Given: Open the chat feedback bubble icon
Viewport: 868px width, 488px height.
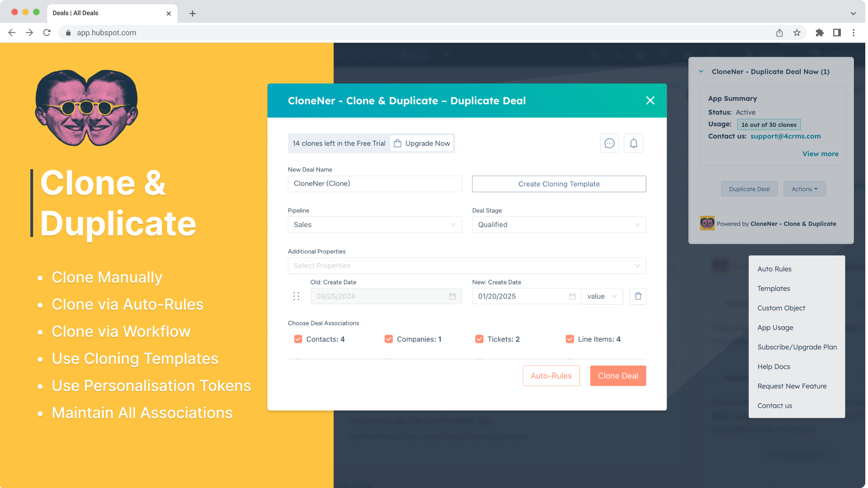Looking at the screenshot, I should [x=609, y=143].
